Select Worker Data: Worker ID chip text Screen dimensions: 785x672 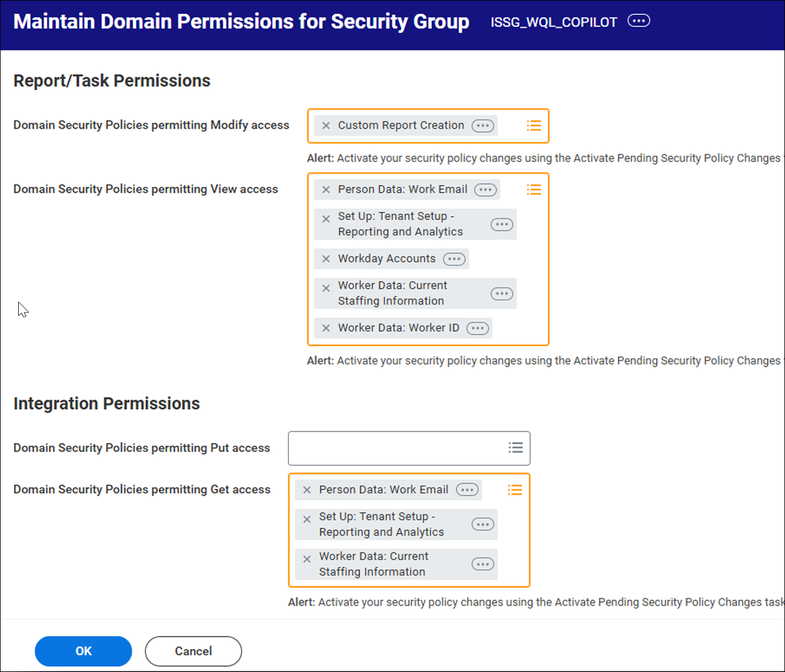pyautogui.click(x=399, y=328)
